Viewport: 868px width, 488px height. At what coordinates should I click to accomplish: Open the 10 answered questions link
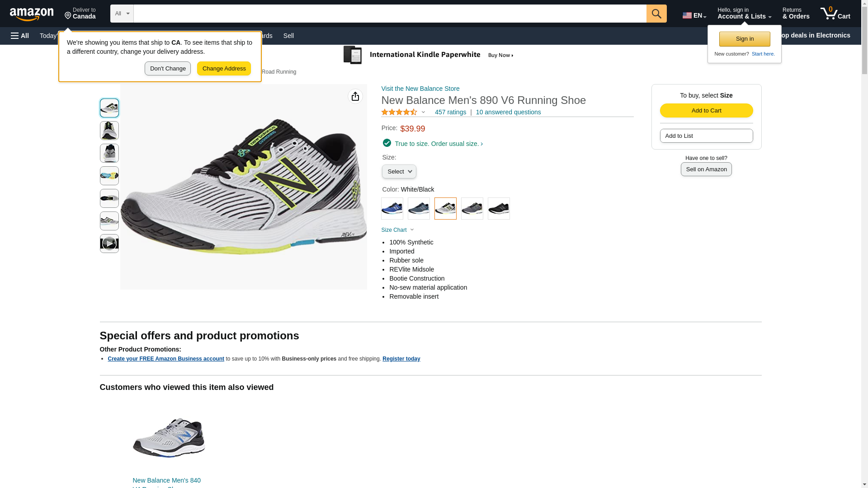508,112
